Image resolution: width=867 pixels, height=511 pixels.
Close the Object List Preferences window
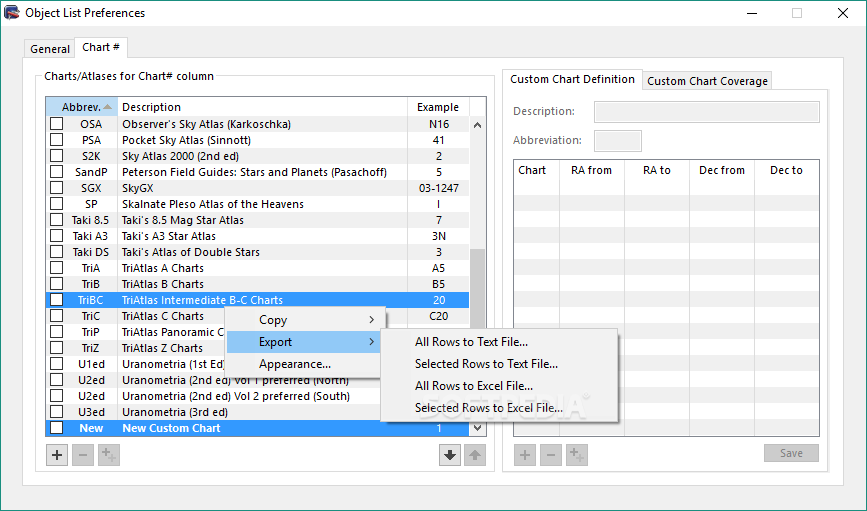(x=843, y=13)
